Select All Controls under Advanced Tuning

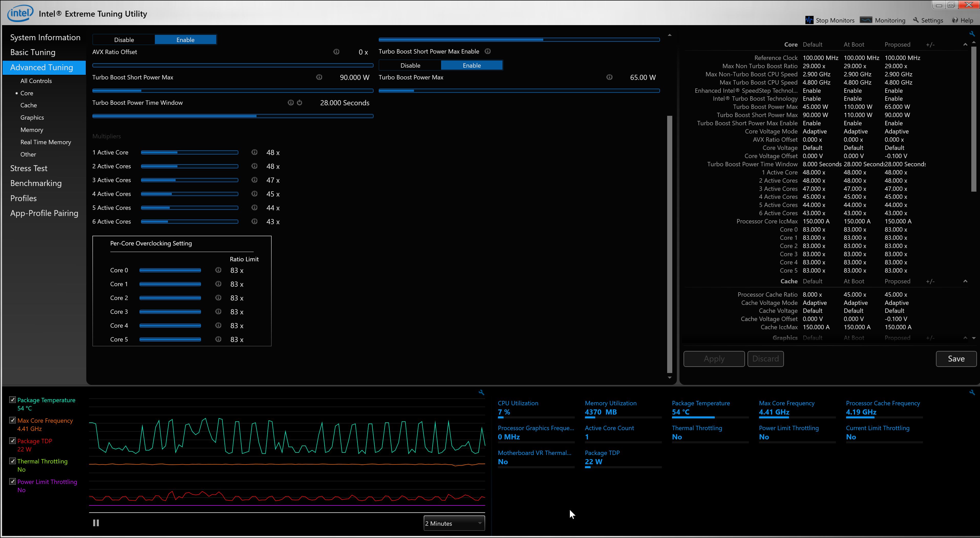[x=36, y=81]
